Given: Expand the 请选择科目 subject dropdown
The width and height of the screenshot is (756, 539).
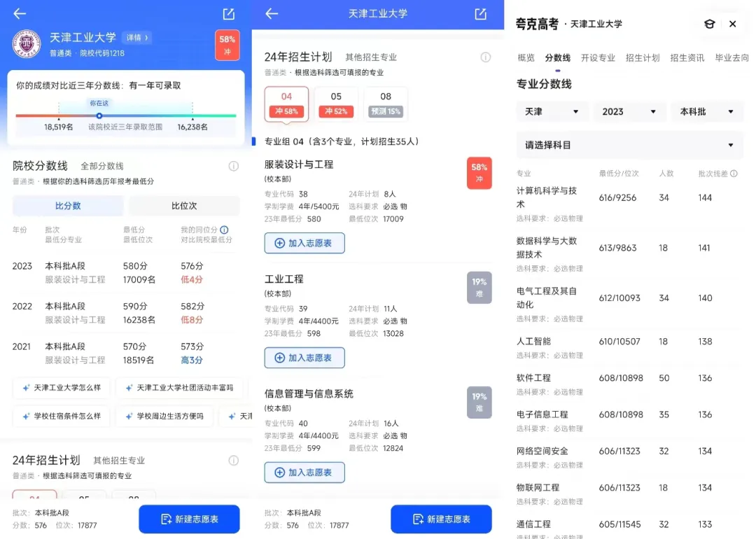Looking at the screenshot, I should (629, 145).
